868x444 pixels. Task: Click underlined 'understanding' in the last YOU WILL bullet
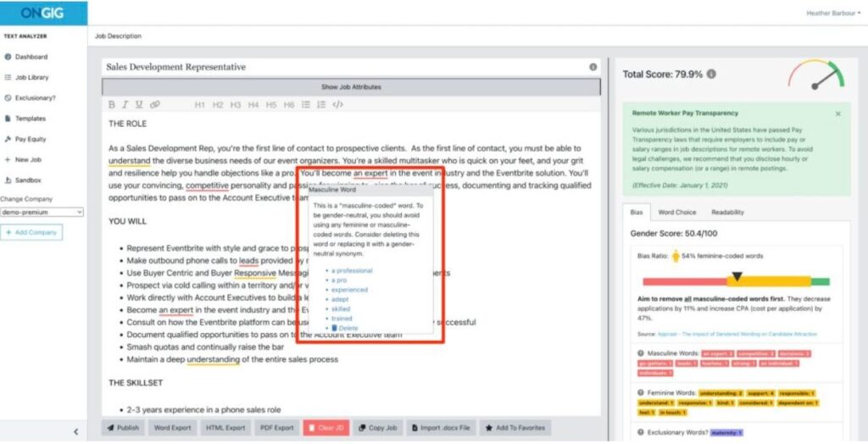coord(213,359)
